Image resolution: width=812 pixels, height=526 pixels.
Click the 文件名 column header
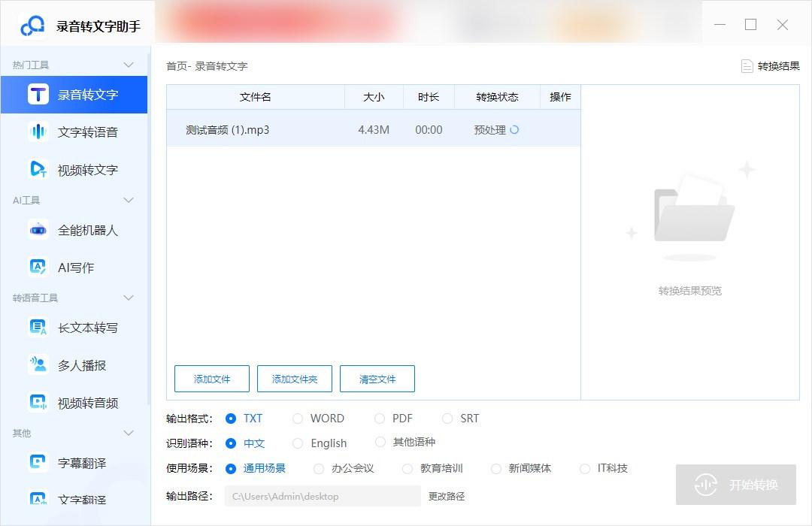tap(256, 97)
